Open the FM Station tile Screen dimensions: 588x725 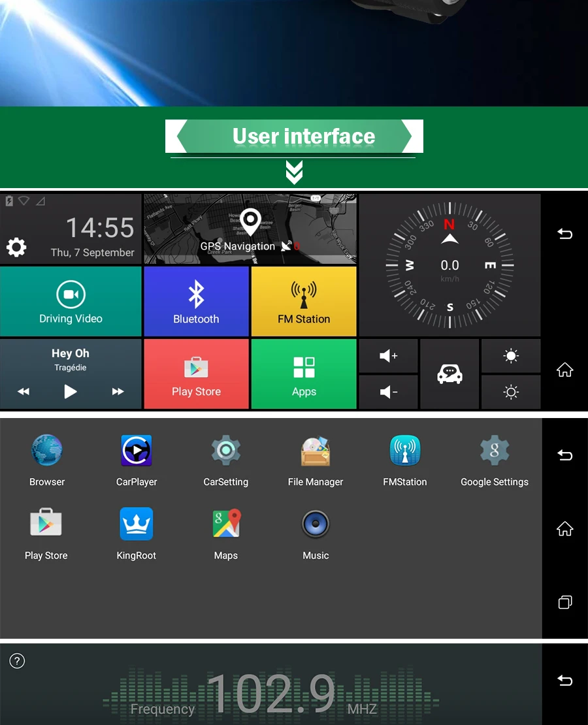[x=304, y=302]
